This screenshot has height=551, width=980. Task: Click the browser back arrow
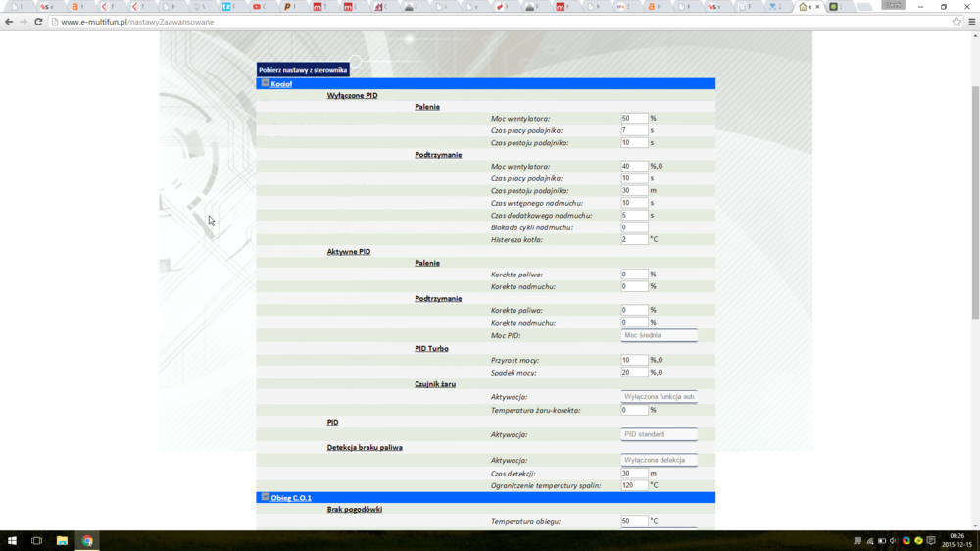[x=9, y=22]
